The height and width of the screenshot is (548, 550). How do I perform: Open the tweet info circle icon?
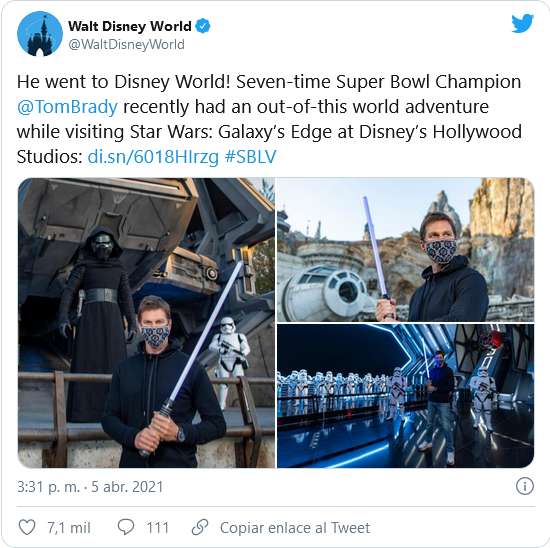tap(525, 486)
